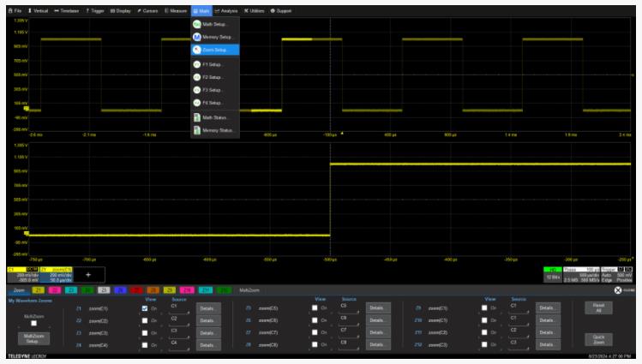Switch to the MultiZoom tab

249,292
